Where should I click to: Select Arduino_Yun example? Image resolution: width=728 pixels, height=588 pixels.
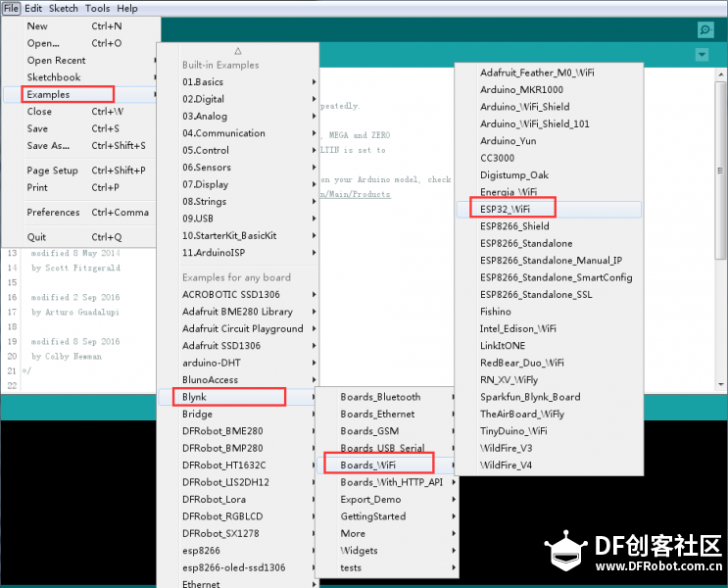coord(549,141)
